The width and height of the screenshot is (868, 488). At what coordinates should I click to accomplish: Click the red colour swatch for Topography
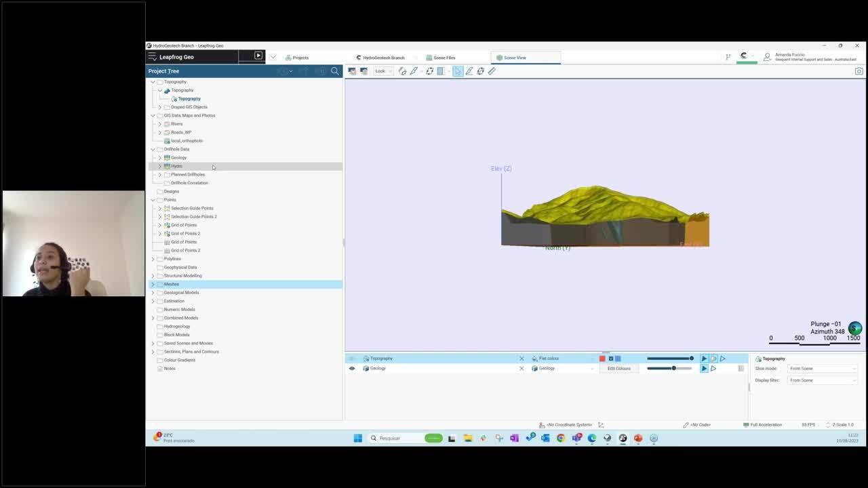[602, 359]
